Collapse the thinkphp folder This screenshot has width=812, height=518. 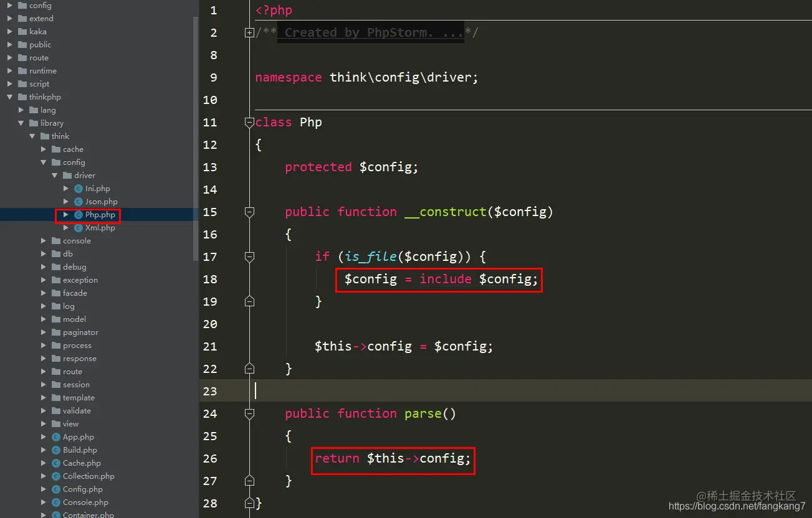(10, 97)
